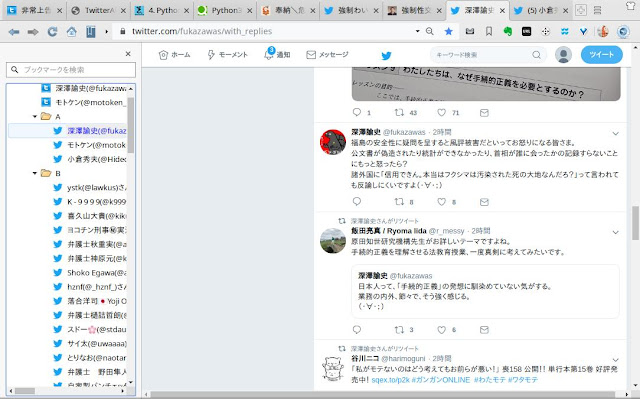This screenshot has height=399, width=640.
Task: Reload the current page
Action: click(x=52, y=31)
